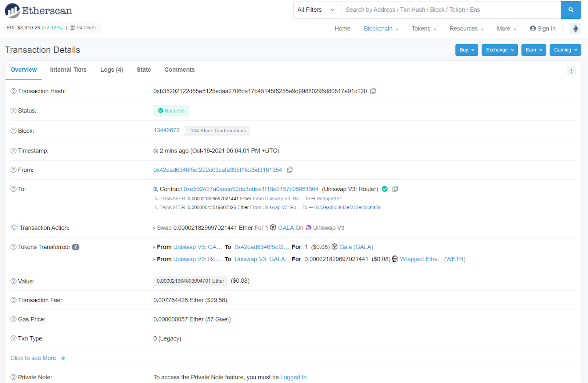The height and width of the screenshot is (383, 588).
Task: Click the WETH token icon
Action: (x=395, y=259)
